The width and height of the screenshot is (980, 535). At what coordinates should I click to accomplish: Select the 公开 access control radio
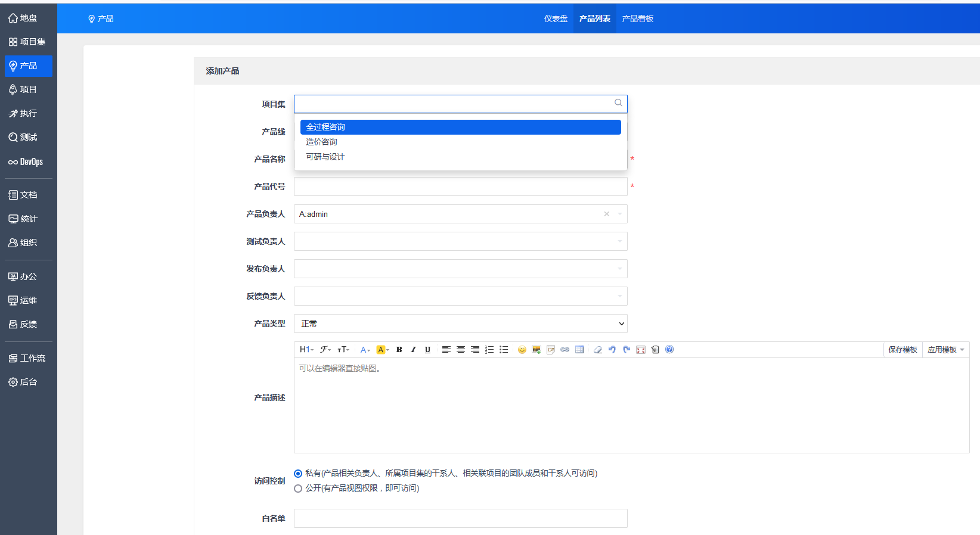point(298,489)
